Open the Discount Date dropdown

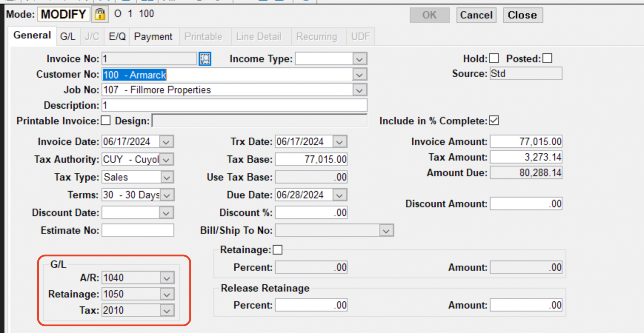(166, 213)
